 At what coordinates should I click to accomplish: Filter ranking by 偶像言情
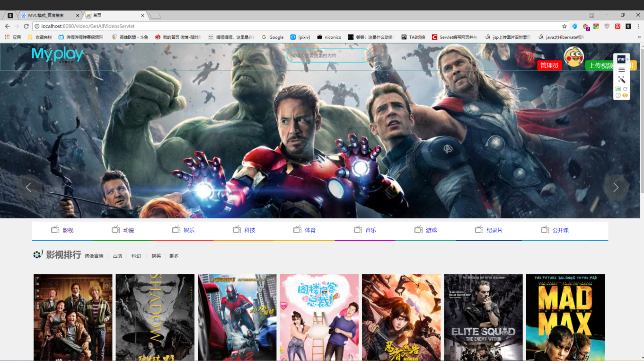[x=94, y=256]
